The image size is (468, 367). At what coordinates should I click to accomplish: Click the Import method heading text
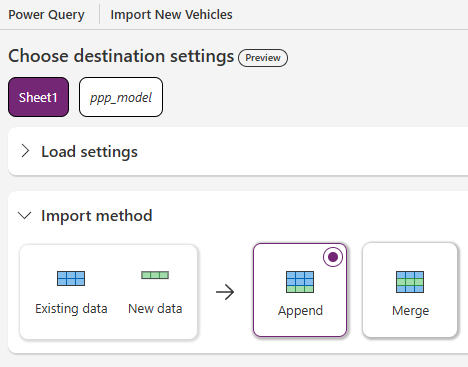(97, 215)
